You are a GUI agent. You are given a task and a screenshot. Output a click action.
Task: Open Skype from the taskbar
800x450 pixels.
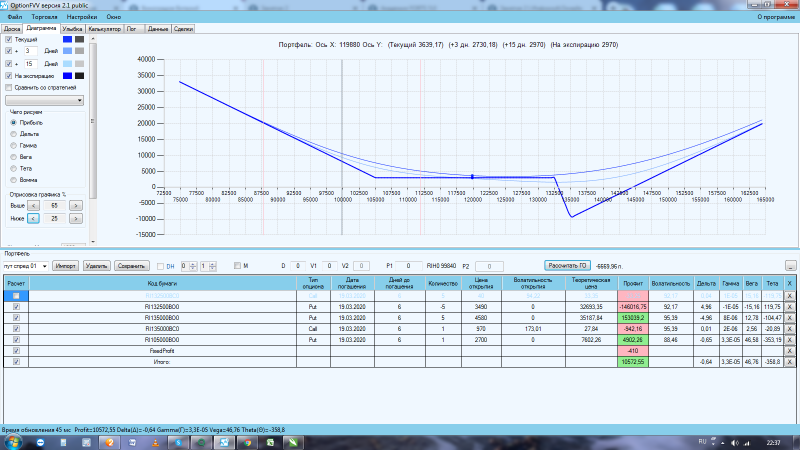click(x=179, y=442)
